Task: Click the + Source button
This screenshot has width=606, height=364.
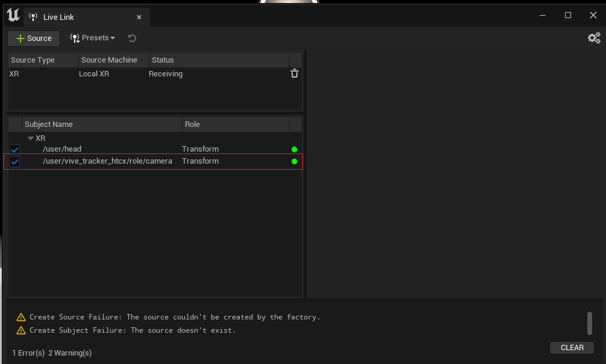Action: tap(33, 38)
